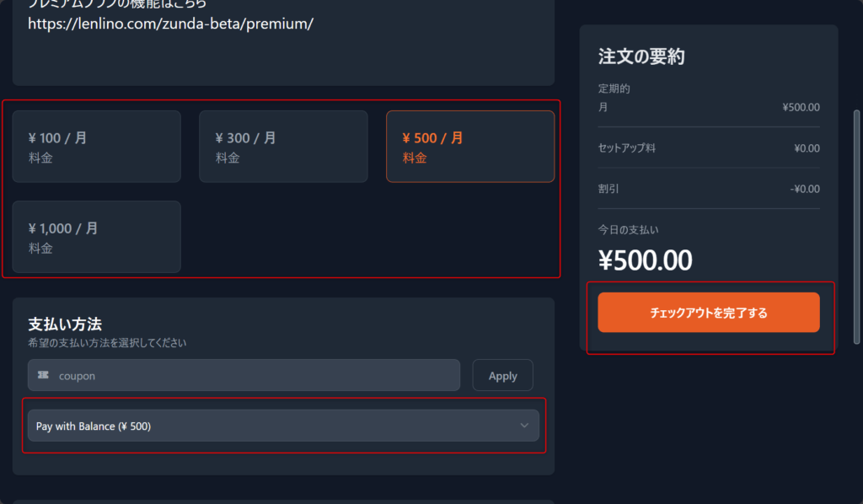The image size is (863, 504).
Task: Click the large ¥500.00 total amount
Action: click(x=646, y=260)
